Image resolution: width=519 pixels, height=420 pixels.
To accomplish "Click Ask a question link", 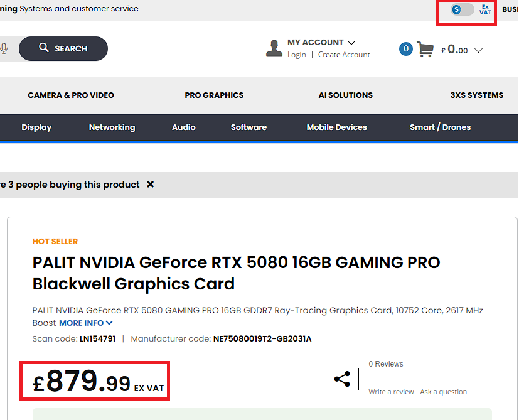I will 443,392.
